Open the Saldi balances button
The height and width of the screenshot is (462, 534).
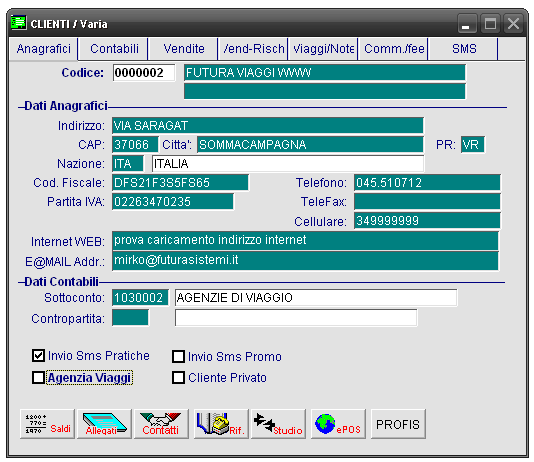click(47, 424)
